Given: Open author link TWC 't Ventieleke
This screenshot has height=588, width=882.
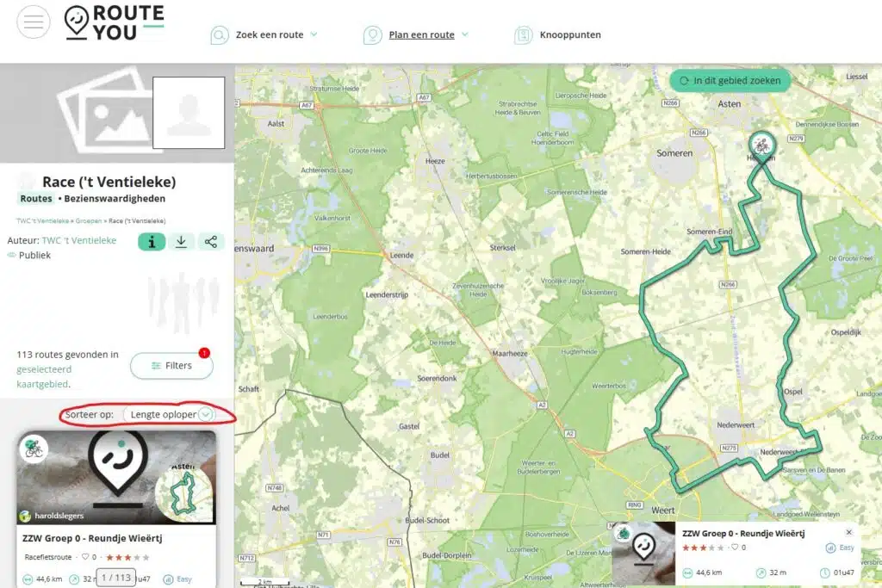Looking at the screenshot, I should (x=79, y=241).
